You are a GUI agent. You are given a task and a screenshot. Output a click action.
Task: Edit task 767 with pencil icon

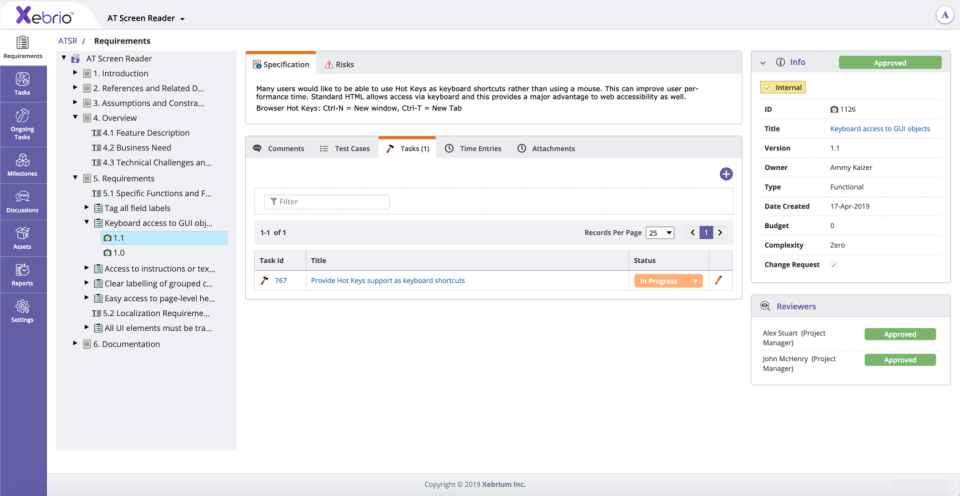pyautogui.click(x=719, y=280)
